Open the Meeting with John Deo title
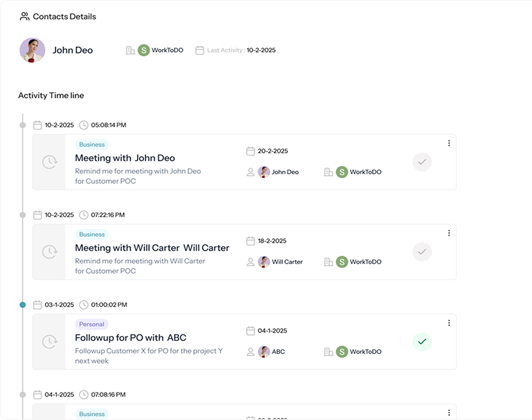 coord(125,158)
